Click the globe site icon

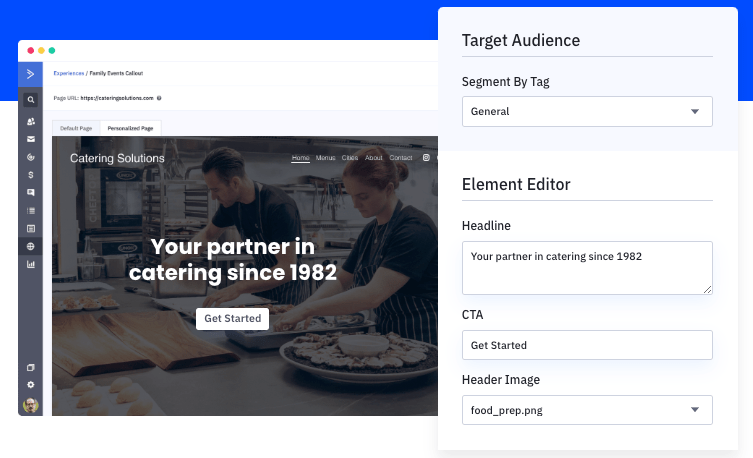pos(31,246)
